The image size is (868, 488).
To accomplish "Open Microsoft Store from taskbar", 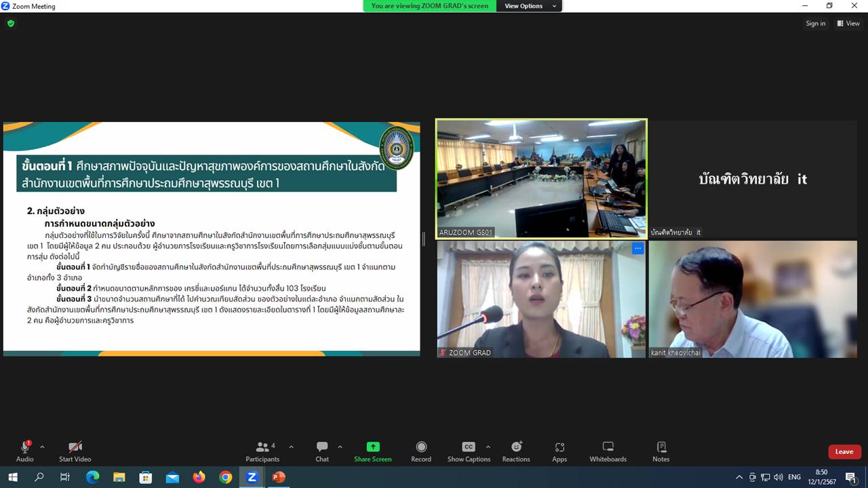I will click(x=145, y=477).
